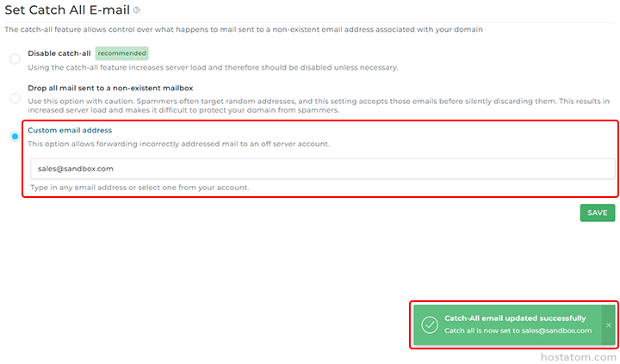Click the notification title about Catch-All updated
The height and width of the screenshot is (364, 620).
(515, 318)
